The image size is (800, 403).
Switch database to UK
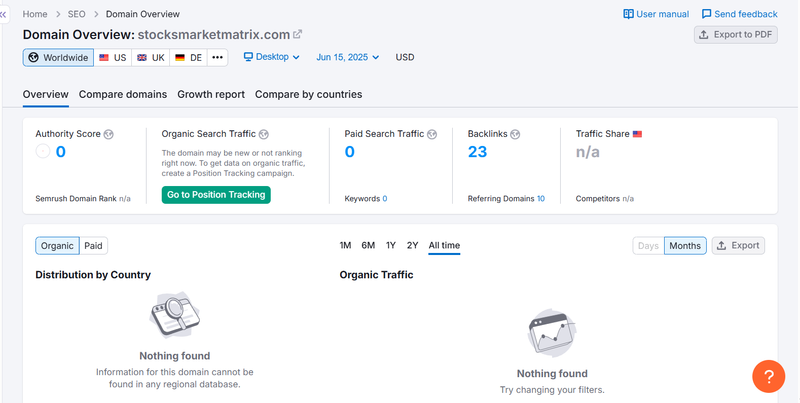pyautogui.click(x=151, y=58)
